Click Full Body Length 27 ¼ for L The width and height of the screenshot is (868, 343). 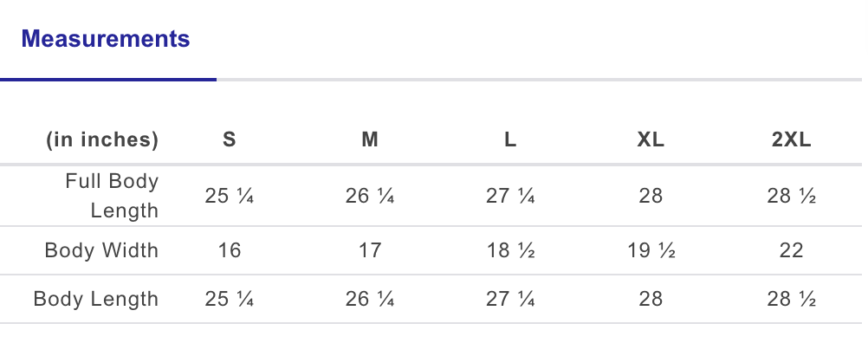[510, 196]
